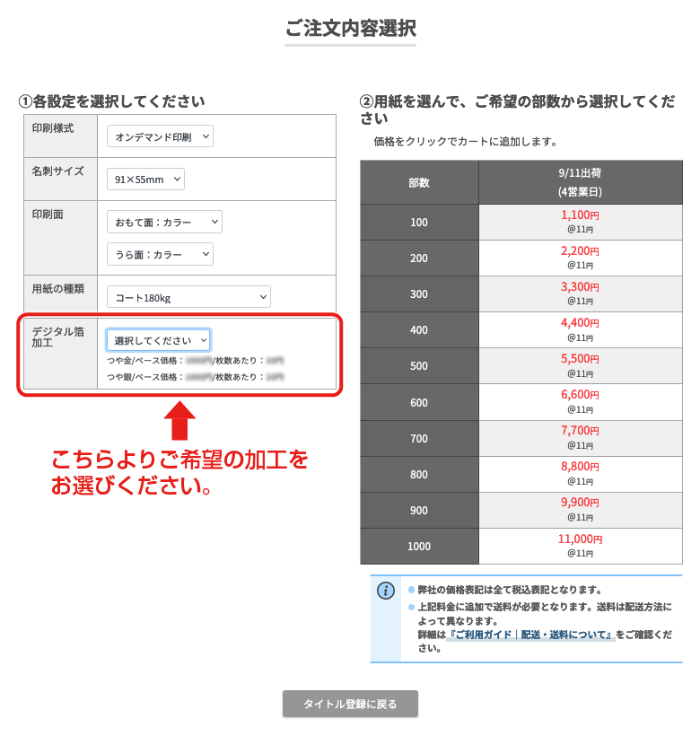
Task: Click the 700 quantity cell
Action: [419, 439]
